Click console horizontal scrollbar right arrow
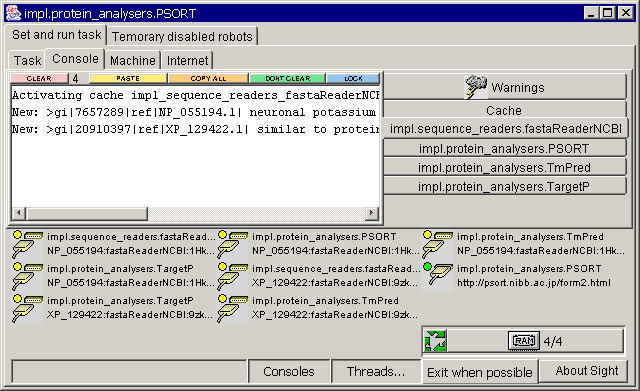640x391 pixels. click(371, 213)
